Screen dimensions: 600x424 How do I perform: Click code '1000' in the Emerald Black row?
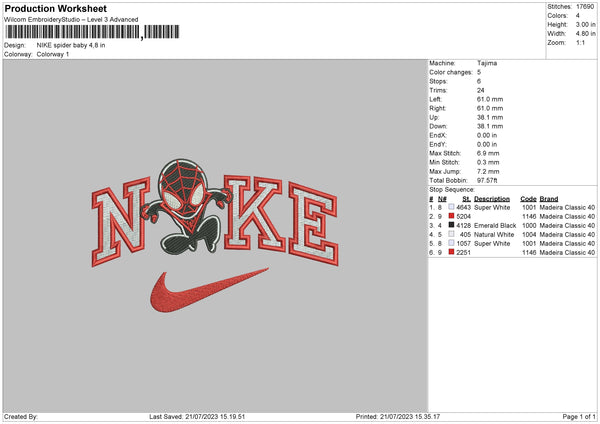point(529,226)
